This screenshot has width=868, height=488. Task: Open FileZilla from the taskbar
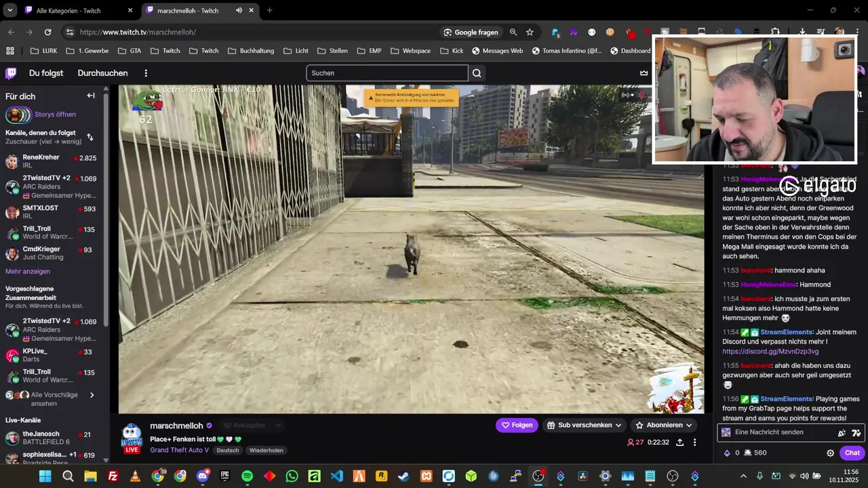point(113,476)
